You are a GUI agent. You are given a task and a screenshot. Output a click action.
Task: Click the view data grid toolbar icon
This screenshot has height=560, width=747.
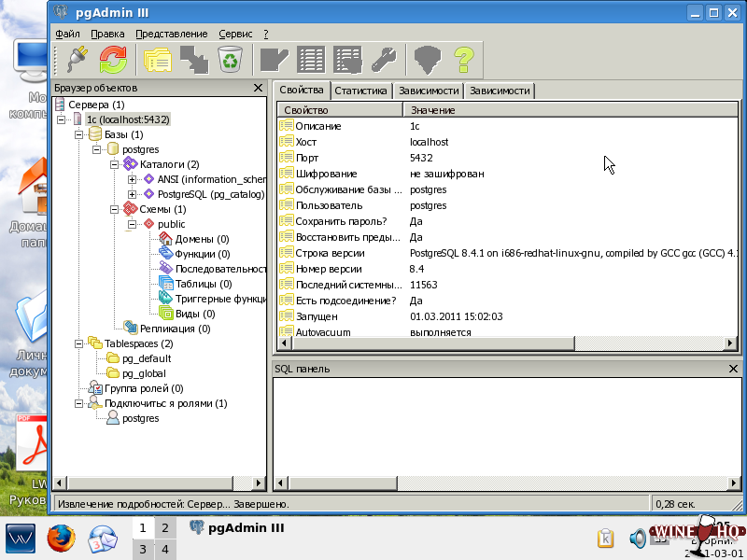tap(311, 61)
